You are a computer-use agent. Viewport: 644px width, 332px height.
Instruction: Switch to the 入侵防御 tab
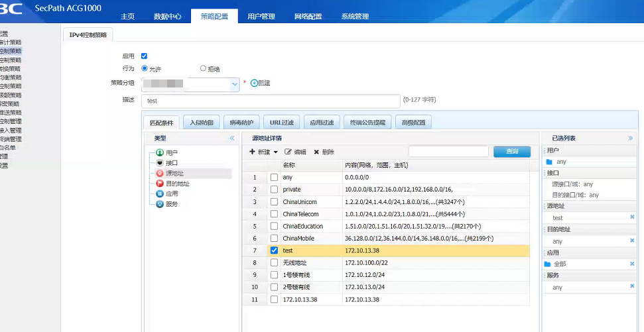click(x=201, y=123)
